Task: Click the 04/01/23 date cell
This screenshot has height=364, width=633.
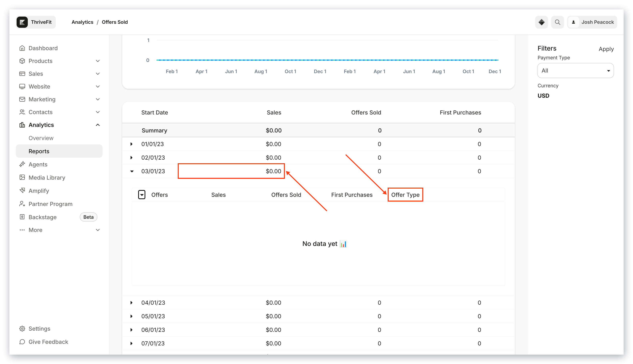Action: (x=153, y=302)
